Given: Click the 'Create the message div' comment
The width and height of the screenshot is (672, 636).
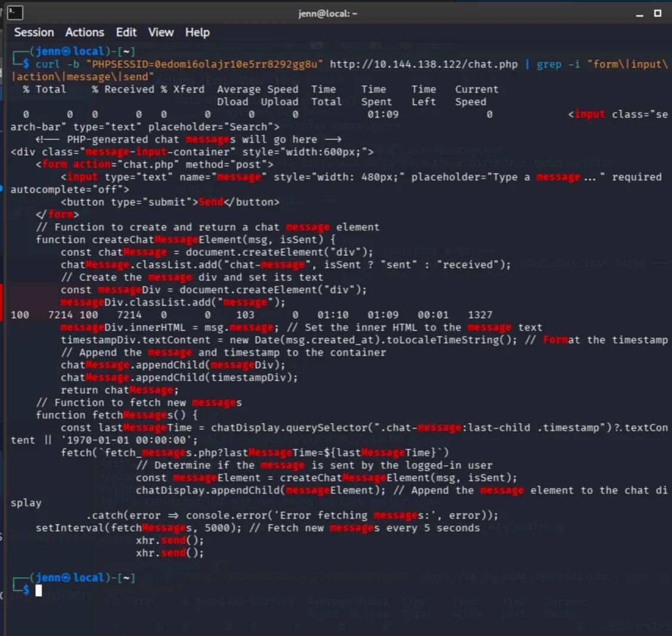Looking at the screenshot, I should pyautogui.click(x=192, y=277).
